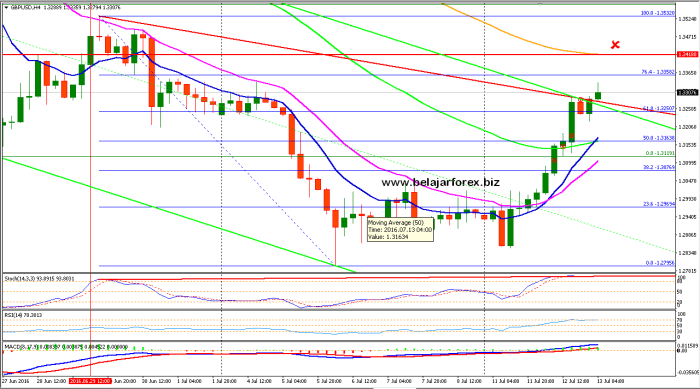Select the Fibonacci 50.0 - 1.31638 label

[x=658, y=138]
